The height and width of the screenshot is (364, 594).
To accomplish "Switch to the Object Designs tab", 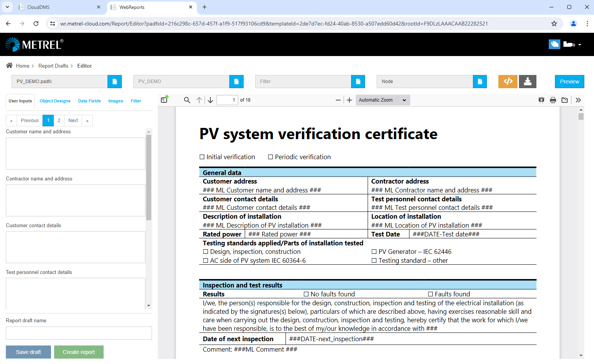I will tap(55, 101).
